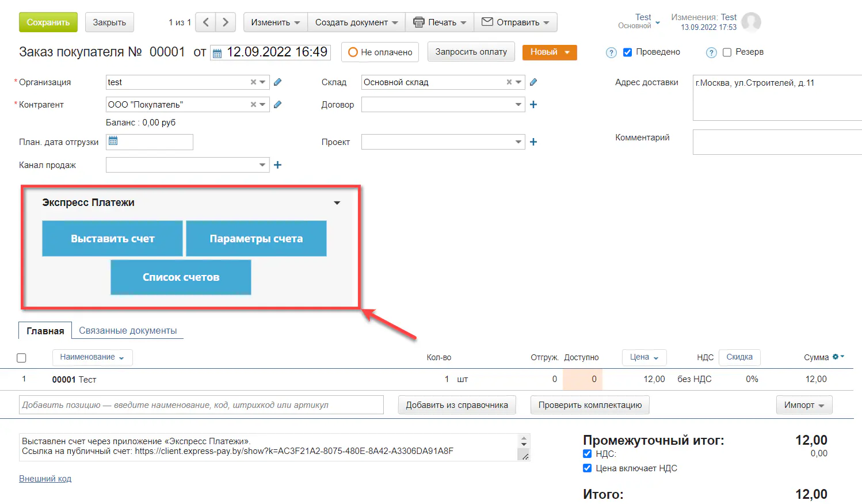Screen dimensions: 862x504
Task: Open the table columns settings gear
Action: click(838, 357)
